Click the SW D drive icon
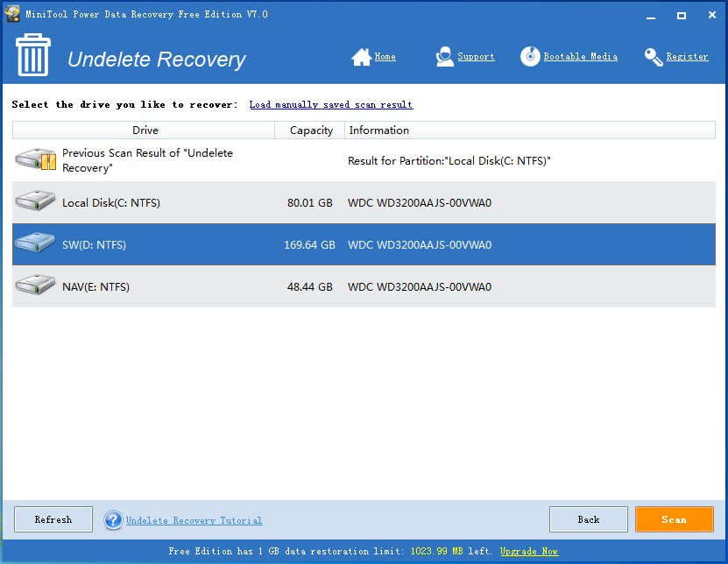Image resolution: width=728 pixels, height=564 pixels. point(35,243)
